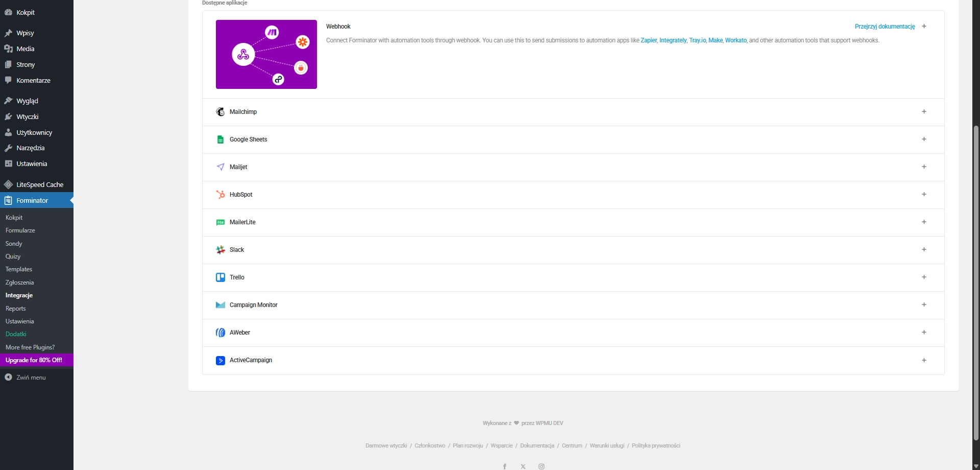The image size is (980, 470).
Task: Open Templates submenu item
Action: 19,269
